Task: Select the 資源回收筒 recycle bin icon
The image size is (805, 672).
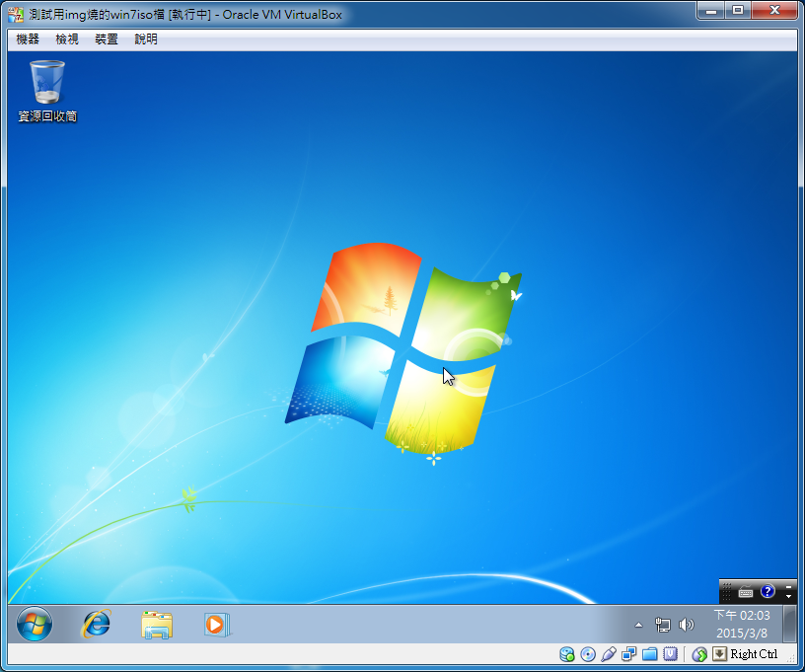Action: [47, 92]
